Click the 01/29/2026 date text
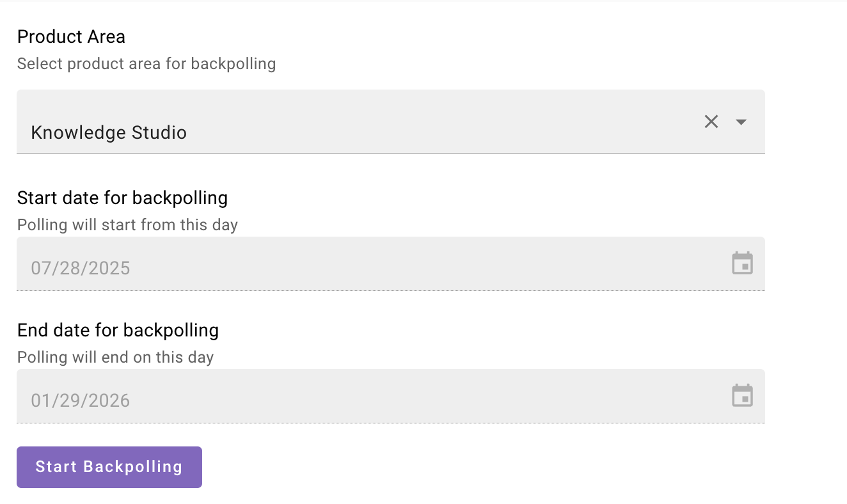The image size is (847, 504). pos(81,401)
